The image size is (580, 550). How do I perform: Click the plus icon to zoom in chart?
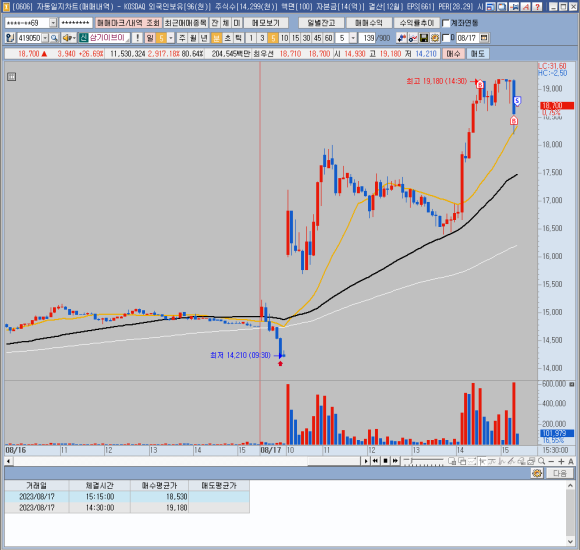tap(561, 461)
